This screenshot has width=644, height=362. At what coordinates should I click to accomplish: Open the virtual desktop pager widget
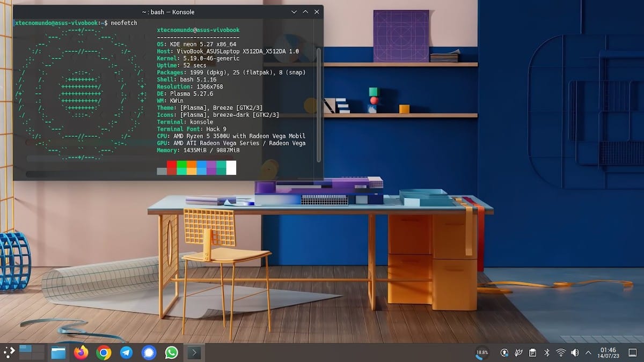pos(32,352)
